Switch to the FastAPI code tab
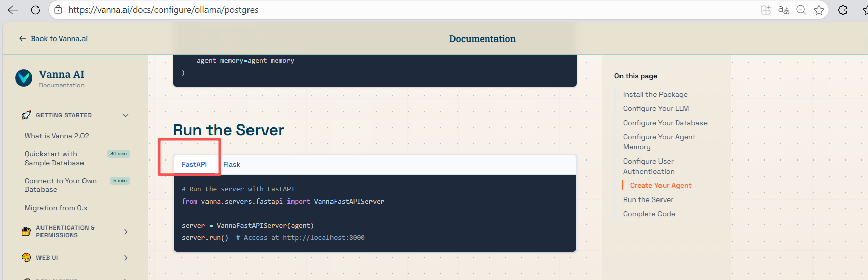Viewport: 868px width, 280px height. coord(194,164)
